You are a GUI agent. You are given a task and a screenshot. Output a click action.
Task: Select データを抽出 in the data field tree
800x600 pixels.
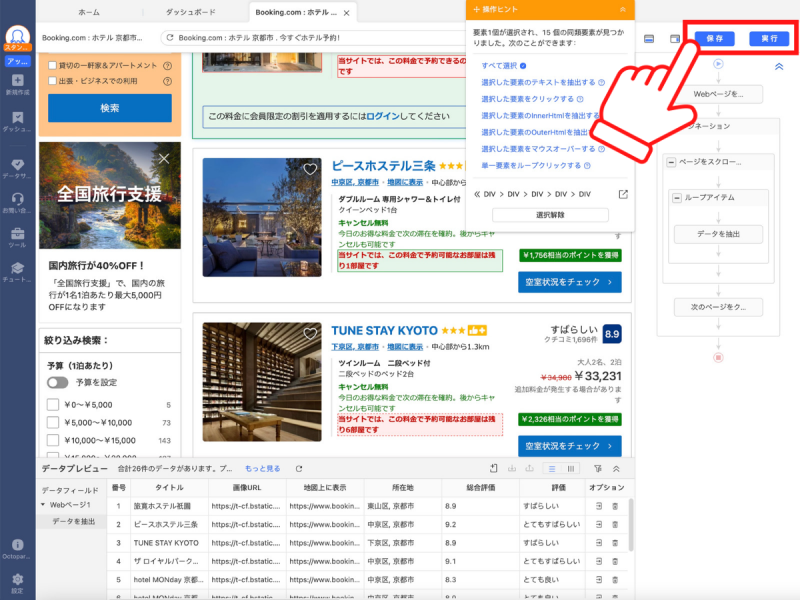pyautogui.click(x=73, y=521)
